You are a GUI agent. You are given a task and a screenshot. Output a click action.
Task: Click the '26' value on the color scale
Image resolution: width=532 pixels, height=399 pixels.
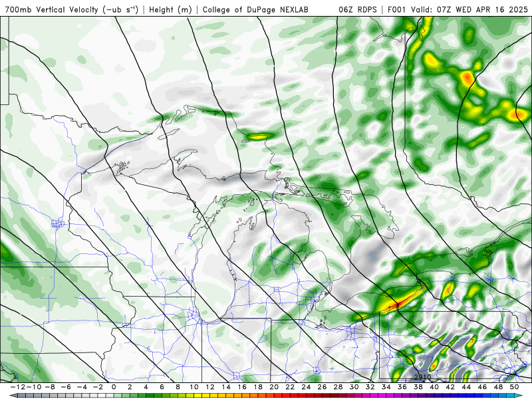(x=322, y=387)
